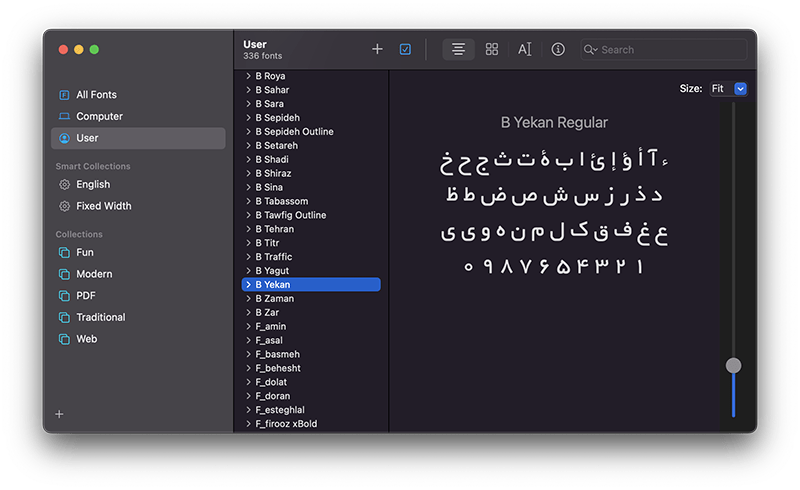Click the PDF collection icon

coord(64,296)
